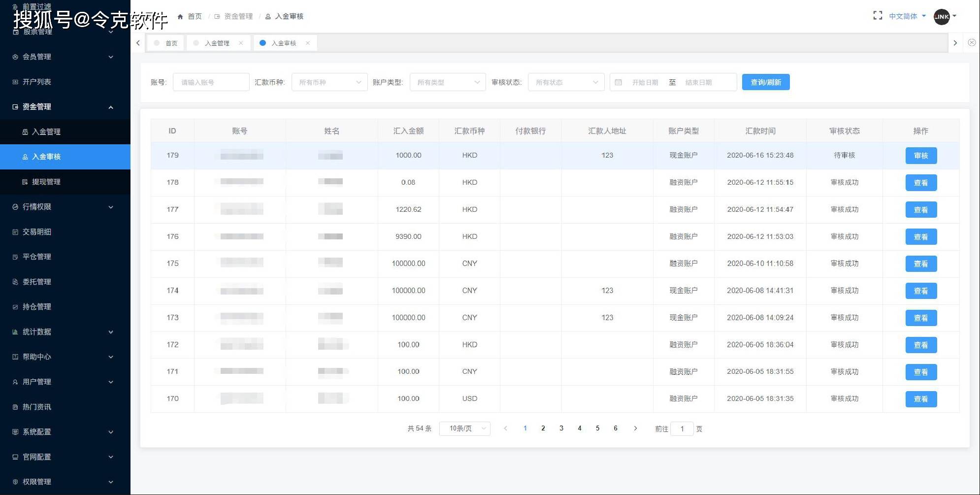This screenshot has height=495, width=980.
Task: Click 审核 button for ID 179
Action: coord(921,156)
